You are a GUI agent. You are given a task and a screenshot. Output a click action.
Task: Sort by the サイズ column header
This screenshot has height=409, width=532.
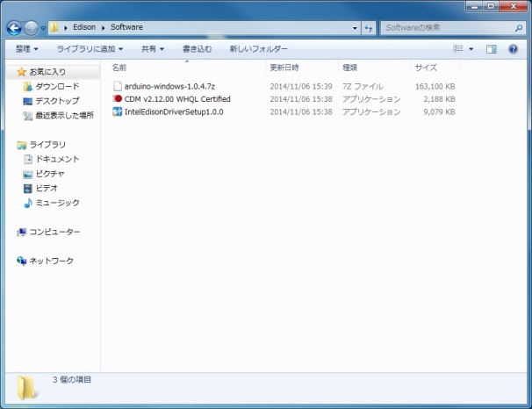tap(426, 68)
